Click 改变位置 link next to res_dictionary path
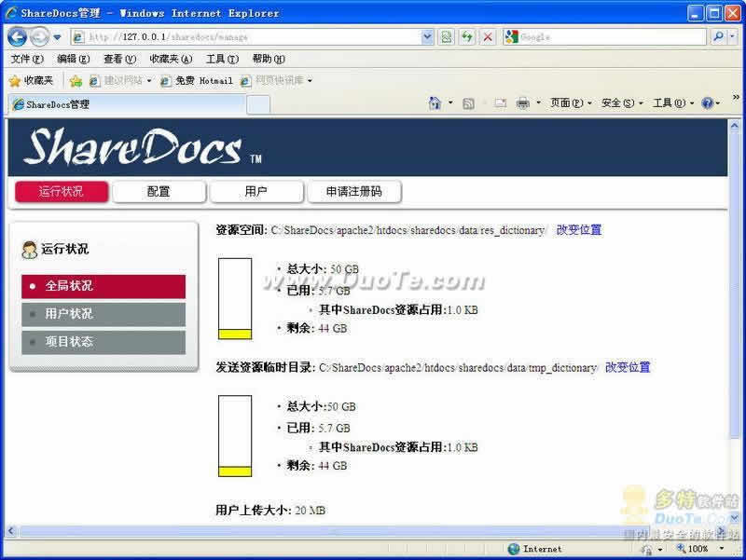746x560 pixels. 579,230
